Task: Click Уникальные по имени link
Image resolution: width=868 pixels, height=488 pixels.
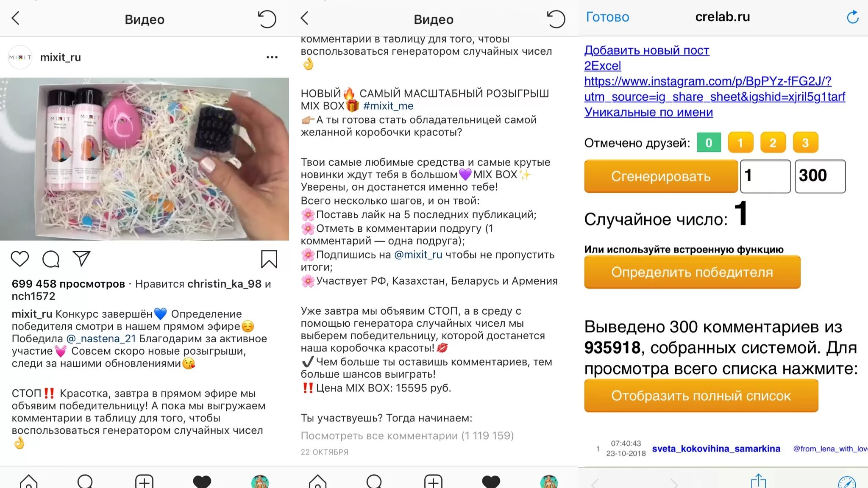Action: click(x=648, y=112)
